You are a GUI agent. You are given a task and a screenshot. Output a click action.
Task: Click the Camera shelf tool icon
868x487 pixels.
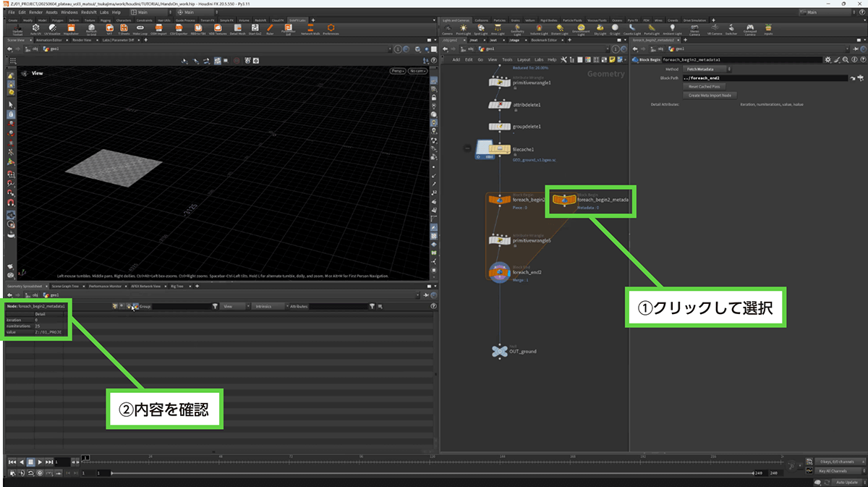(448, 29)
